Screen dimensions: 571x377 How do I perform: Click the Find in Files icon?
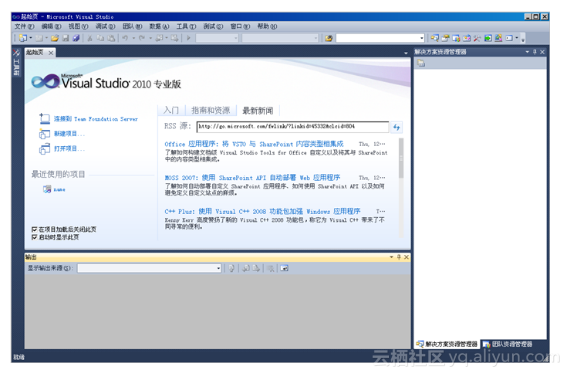(328, 38)
